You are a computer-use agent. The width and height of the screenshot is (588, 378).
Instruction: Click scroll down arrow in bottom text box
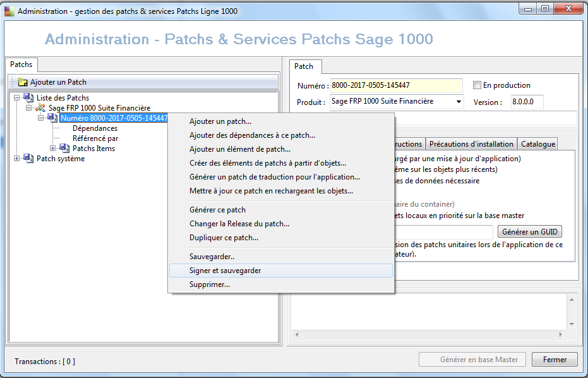(x=572, y=324)
